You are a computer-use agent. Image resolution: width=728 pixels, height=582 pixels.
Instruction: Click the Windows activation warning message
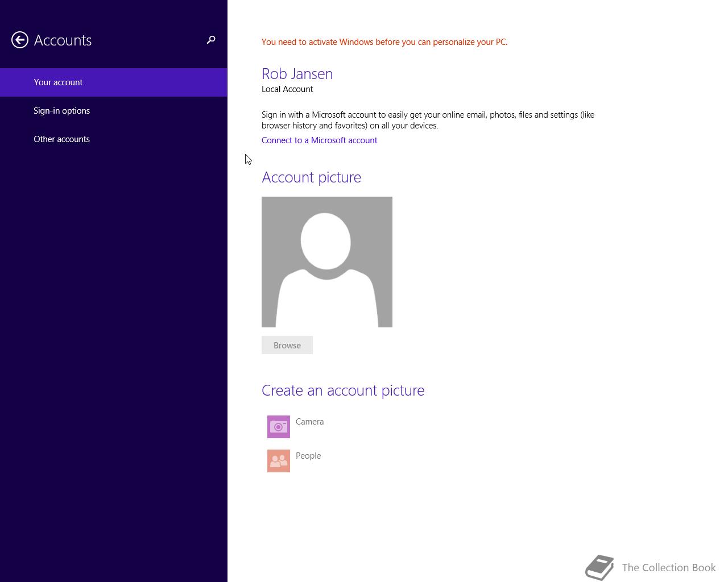pos(384,42)
